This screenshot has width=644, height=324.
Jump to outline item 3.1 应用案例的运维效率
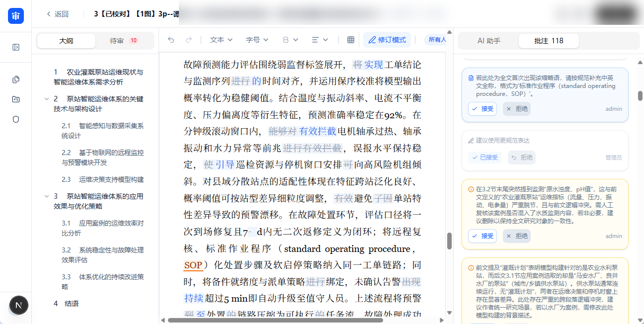(x=102, y=228)
